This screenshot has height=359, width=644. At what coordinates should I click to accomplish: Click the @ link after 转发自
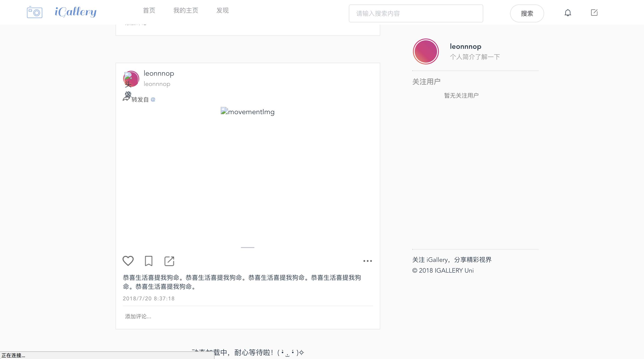(x=153, y=99)
